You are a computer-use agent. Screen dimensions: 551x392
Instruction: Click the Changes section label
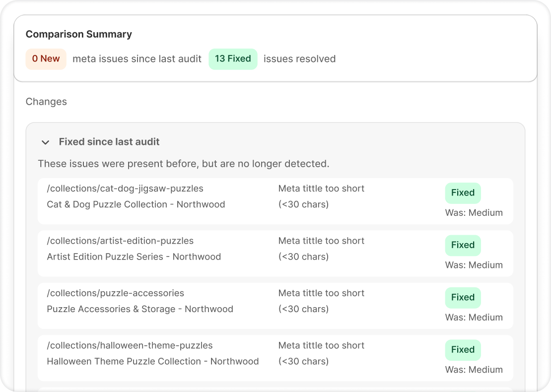tap(46, 102)
